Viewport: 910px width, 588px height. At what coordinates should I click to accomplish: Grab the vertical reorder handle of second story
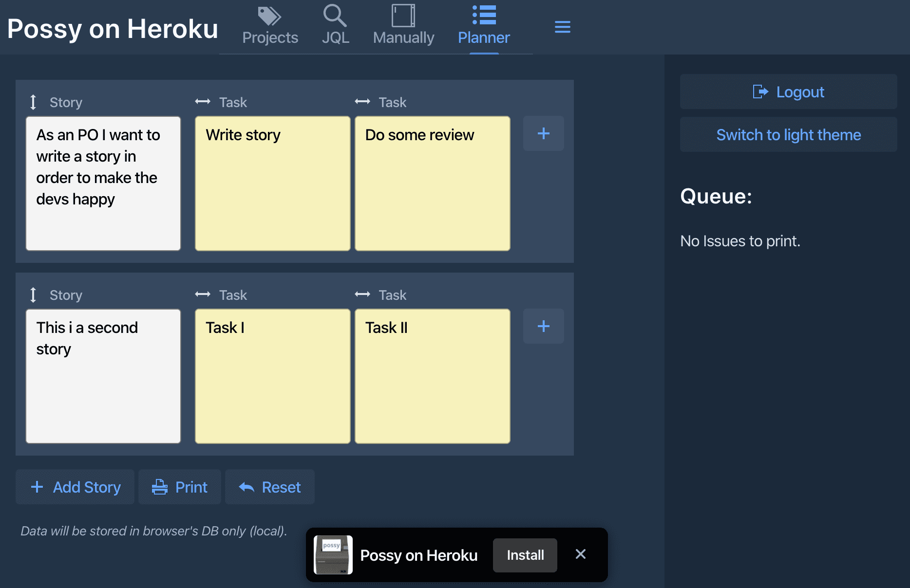[33, 295]
